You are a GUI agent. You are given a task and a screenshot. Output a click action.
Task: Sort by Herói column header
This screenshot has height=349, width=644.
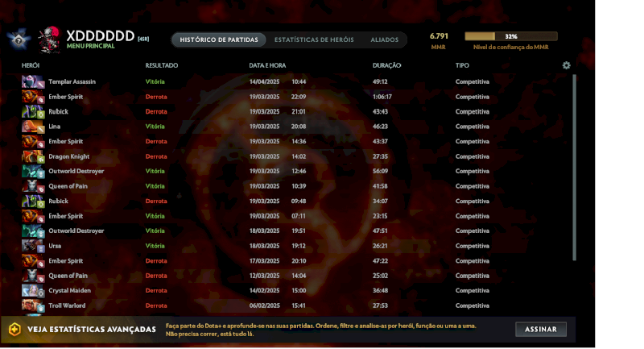pyautogui.click(x=31, y=65)
